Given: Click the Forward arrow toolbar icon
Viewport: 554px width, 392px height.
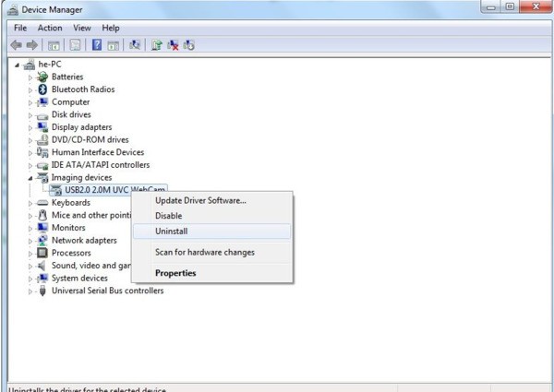Looking at the screenshot, I should (32, 45).
